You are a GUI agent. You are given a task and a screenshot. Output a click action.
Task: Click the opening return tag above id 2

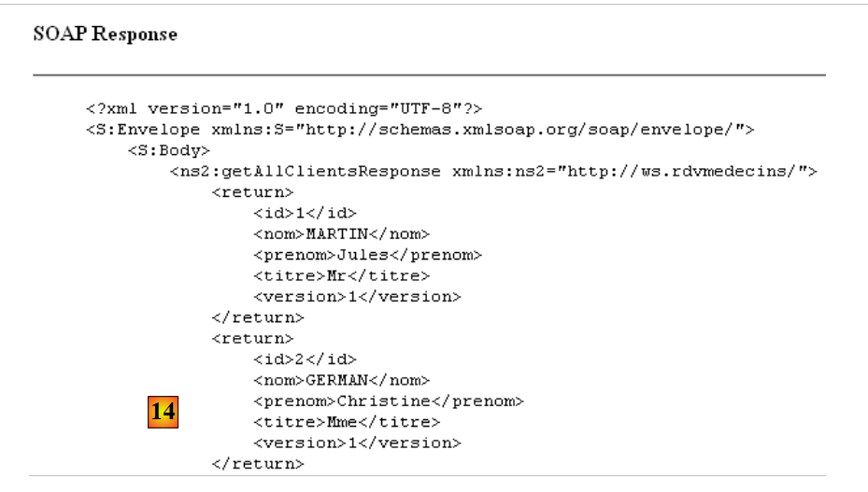pyautogui.click(x=252, y=338)
